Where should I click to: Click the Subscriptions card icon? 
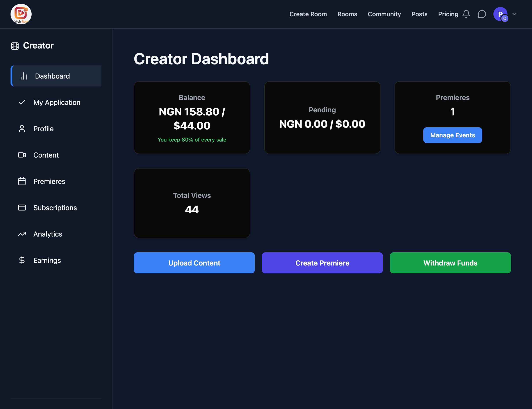[22, 207]
